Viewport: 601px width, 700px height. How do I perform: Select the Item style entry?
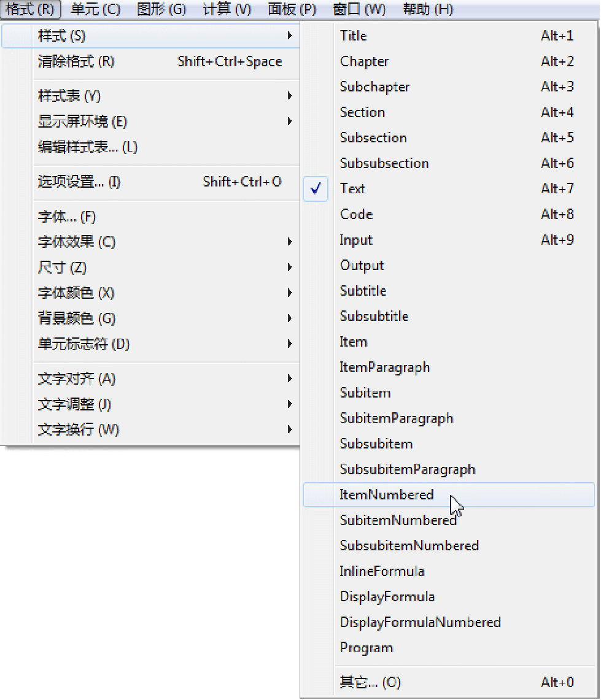pyautogui.click(x=449, y=342)
